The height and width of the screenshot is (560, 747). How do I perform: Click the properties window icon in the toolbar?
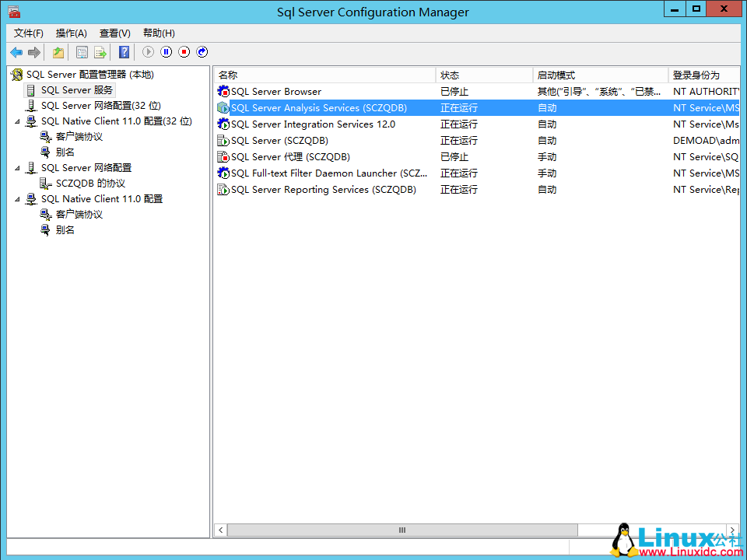point(82,52)
